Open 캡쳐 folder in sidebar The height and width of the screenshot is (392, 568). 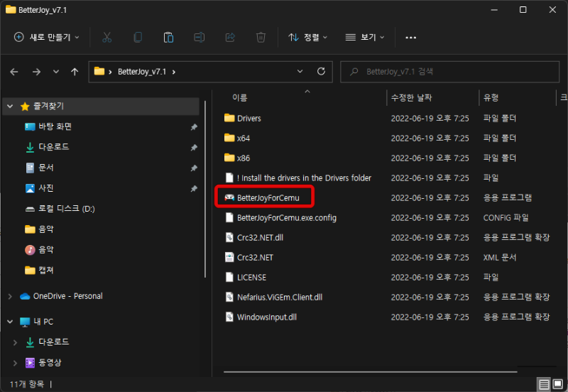46,271
